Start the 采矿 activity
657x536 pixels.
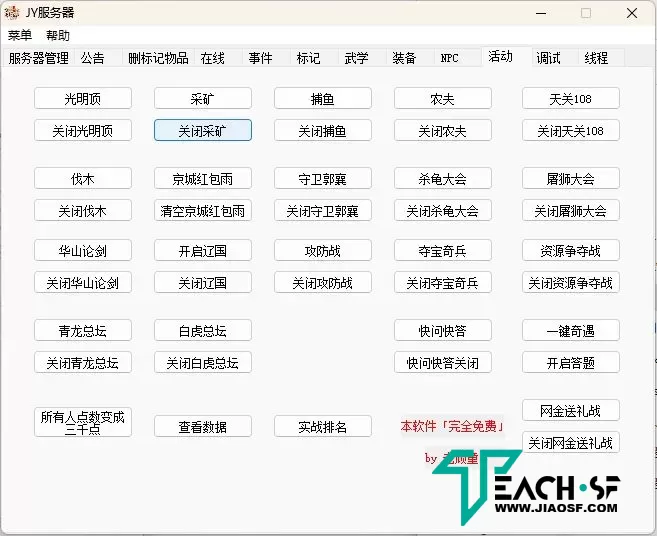point(203,98)
